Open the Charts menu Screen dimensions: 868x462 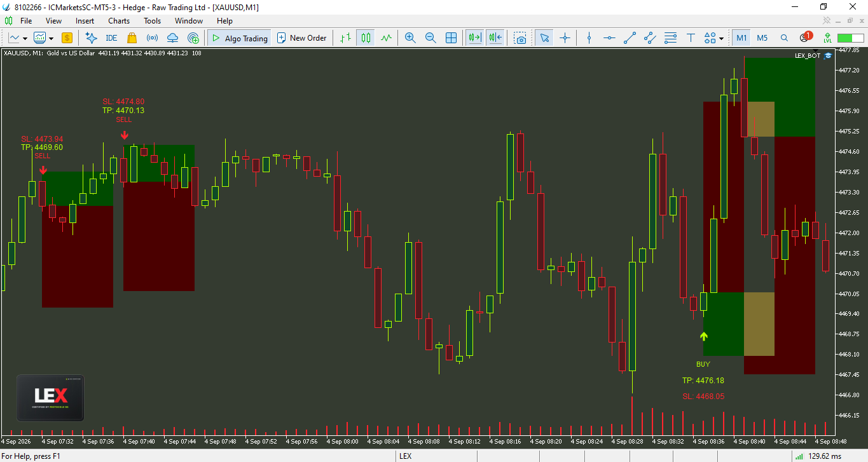tap(119, 21)
